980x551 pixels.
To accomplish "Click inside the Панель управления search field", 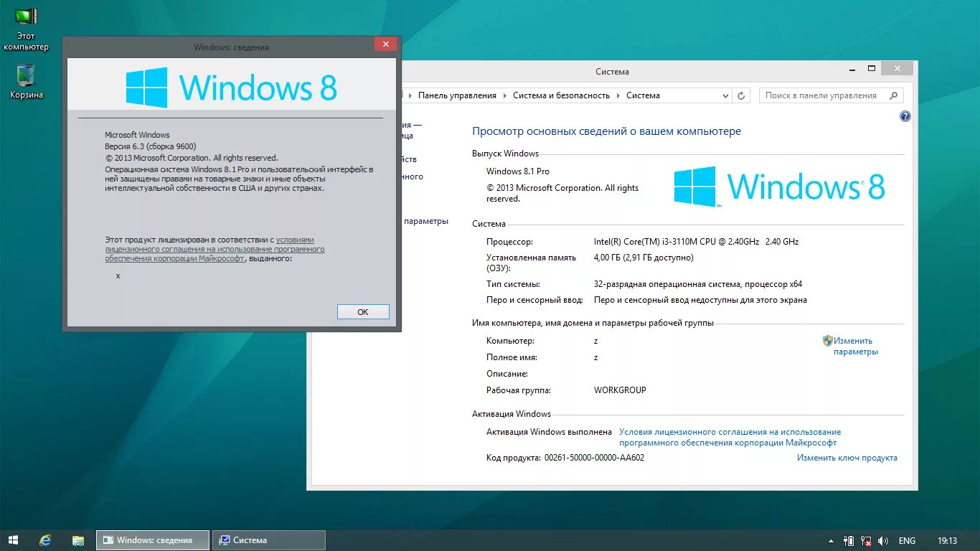I will [825, 95].
